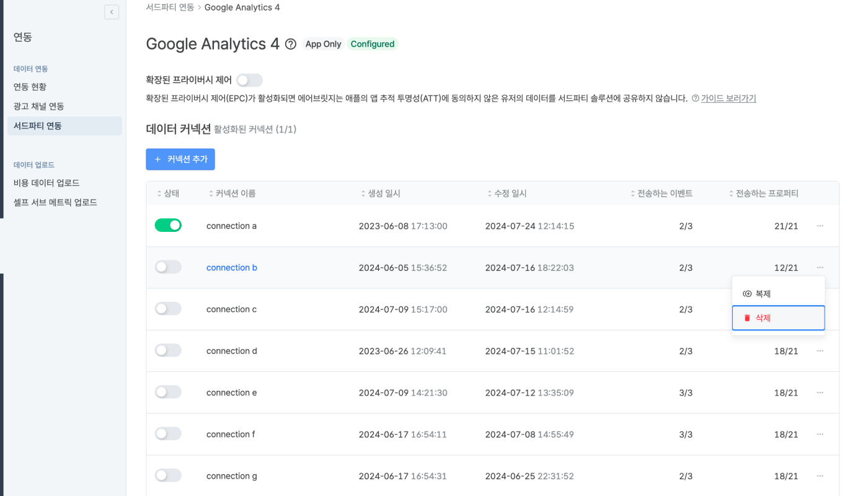Enable the connection c switch

(168, 308)
